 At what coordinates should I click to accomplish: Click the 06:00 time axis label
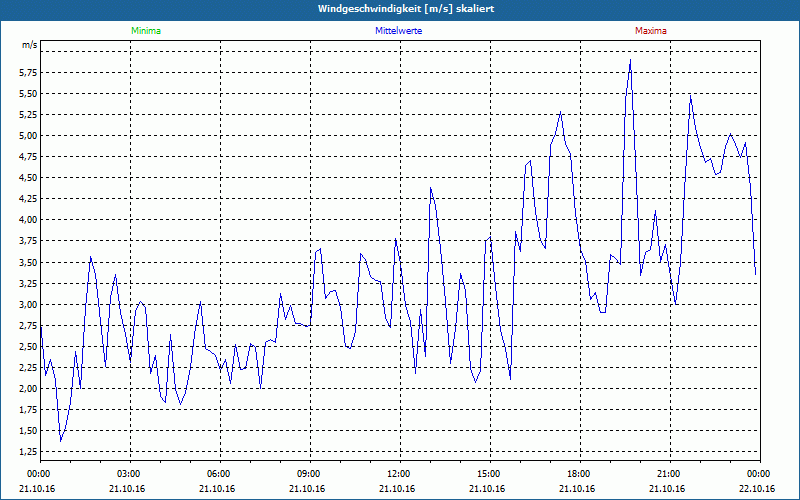[217, 474]
